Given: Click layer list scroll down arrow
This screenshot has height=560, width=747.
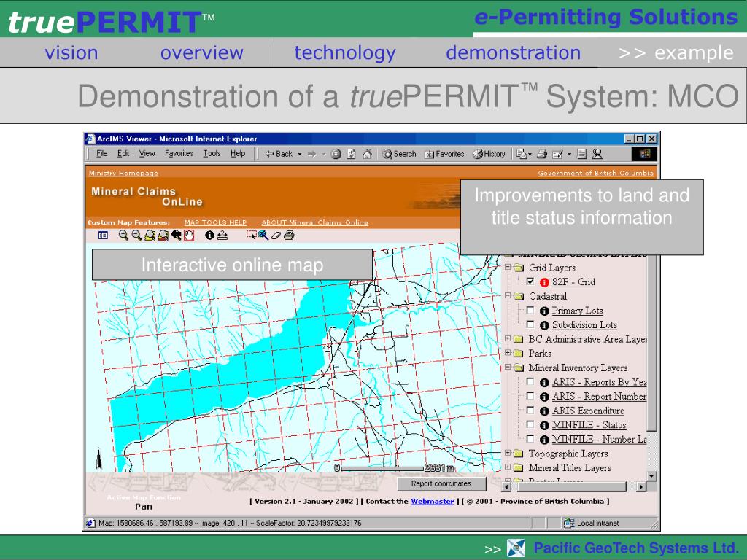Looking at the screenshot, I should (651, 475).
